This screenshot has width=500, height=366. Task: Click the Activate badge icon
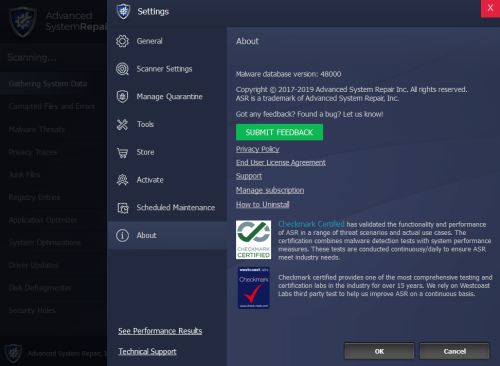click(x=122, y=180)
